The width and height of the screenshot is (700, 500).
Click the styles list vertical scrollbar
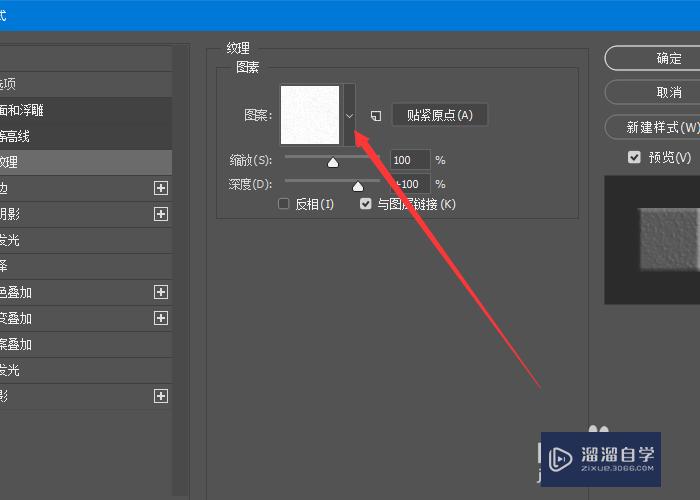[181, 271]
